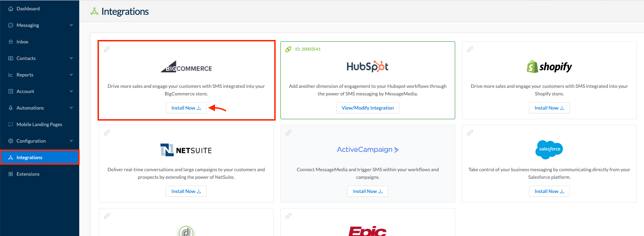Click the link icon on BigCommerce card
Image resolution: width=644 pixels, height=236 pixels.
(107, 49)
